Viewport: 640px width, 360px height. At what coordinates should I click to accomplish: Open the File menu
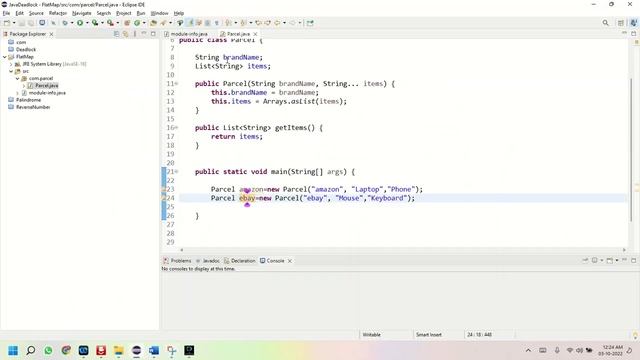6,13
